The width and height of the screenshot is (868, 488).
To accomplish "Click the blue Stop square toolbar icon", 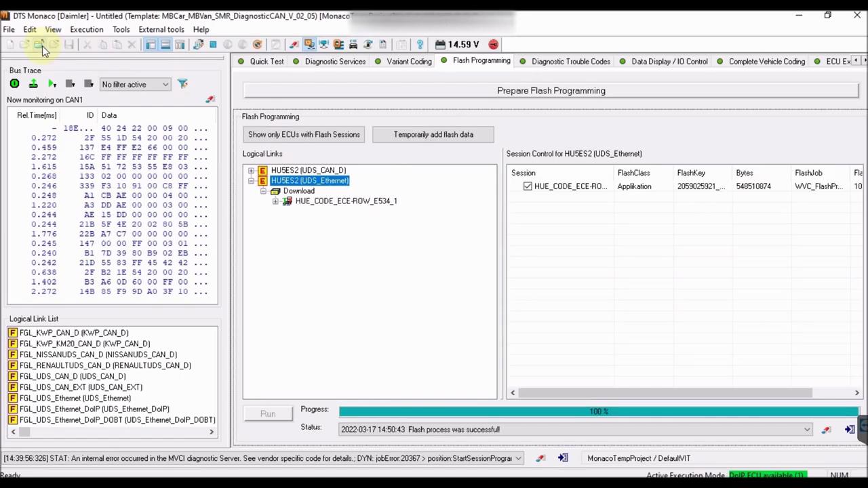I will 213,45.
